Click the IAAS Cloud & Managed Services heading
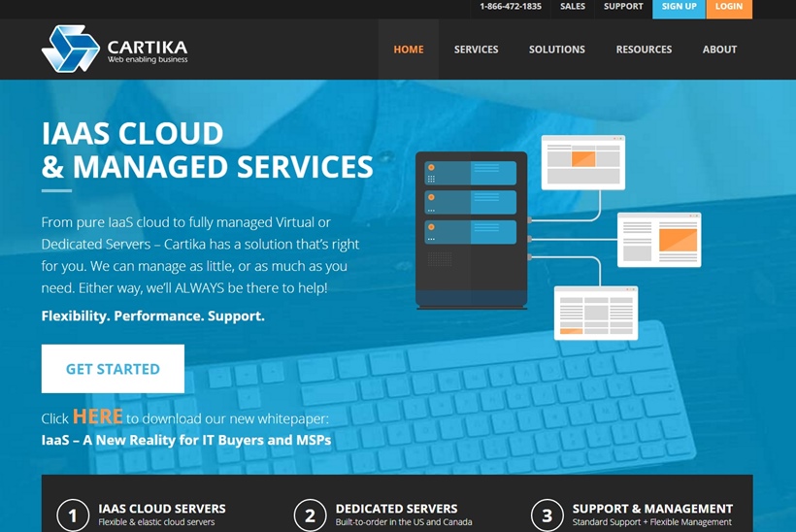This screenshot has width=796, height=532. (207, 150)
